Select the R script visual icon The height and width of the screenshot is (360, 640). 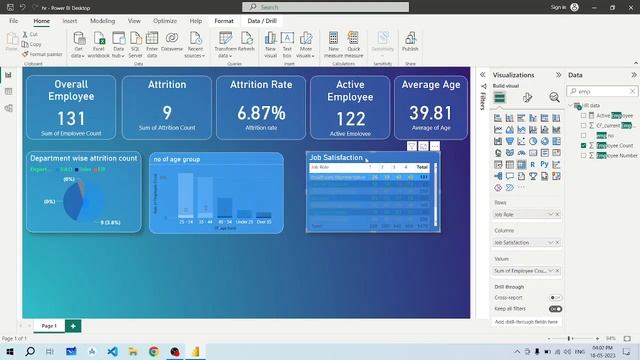533,164
